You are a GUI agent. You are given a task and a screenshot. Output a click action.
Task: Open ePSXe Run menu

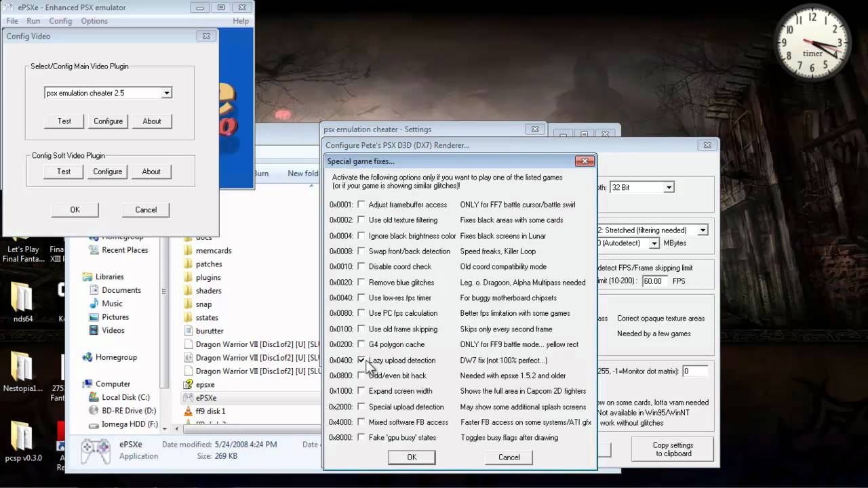(x=33, y=21)
